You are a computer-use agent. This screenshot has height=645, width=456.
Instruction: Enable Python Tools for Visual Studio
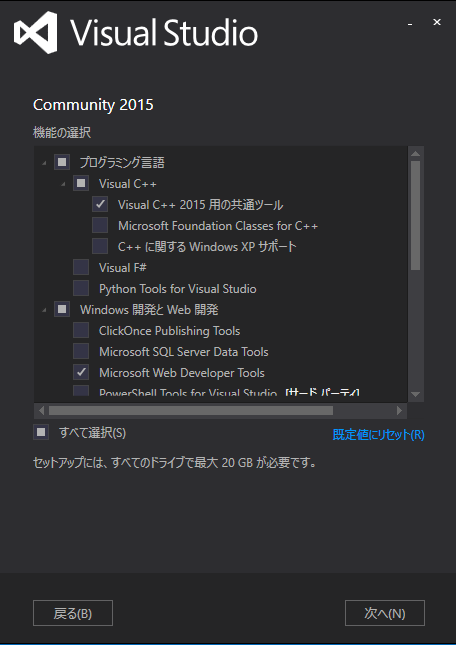point(81,288)
